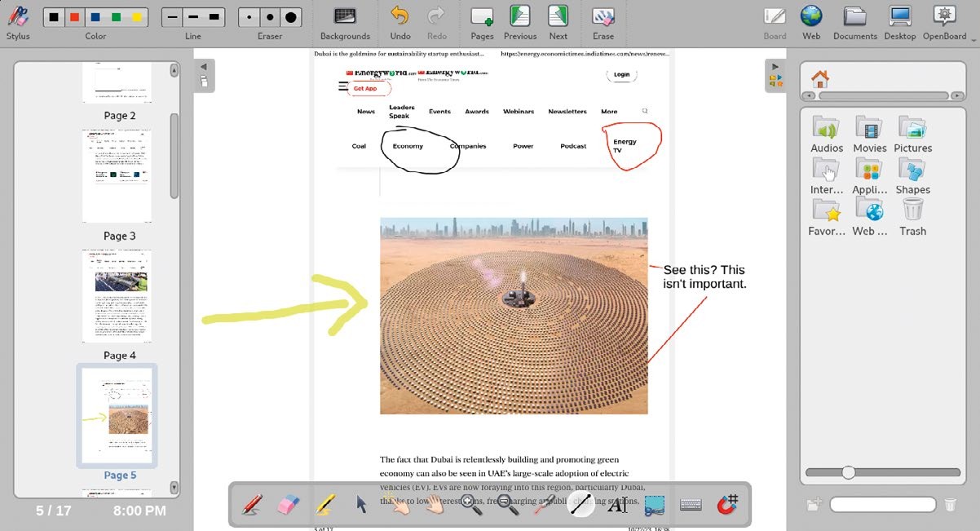Collapse the right library panel

coord(775,67)
